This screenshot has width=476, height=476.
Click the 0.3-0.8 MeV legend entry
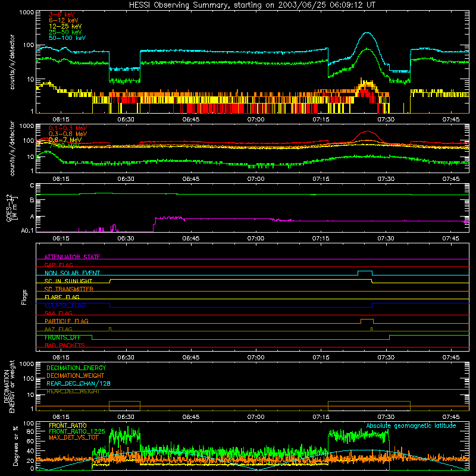pyautogui.click(x=68, y=134)
